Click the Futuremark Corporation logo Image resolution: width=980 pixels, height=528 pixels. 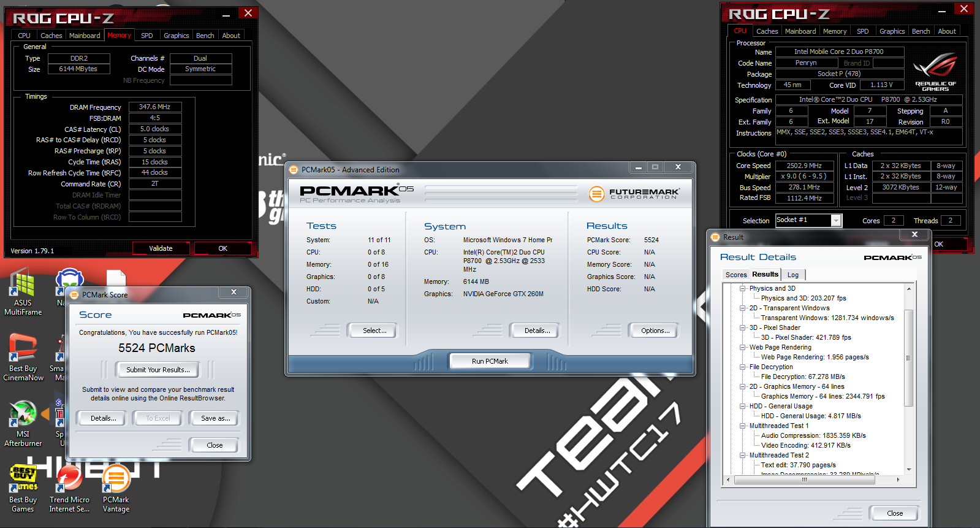pos(634,194)
